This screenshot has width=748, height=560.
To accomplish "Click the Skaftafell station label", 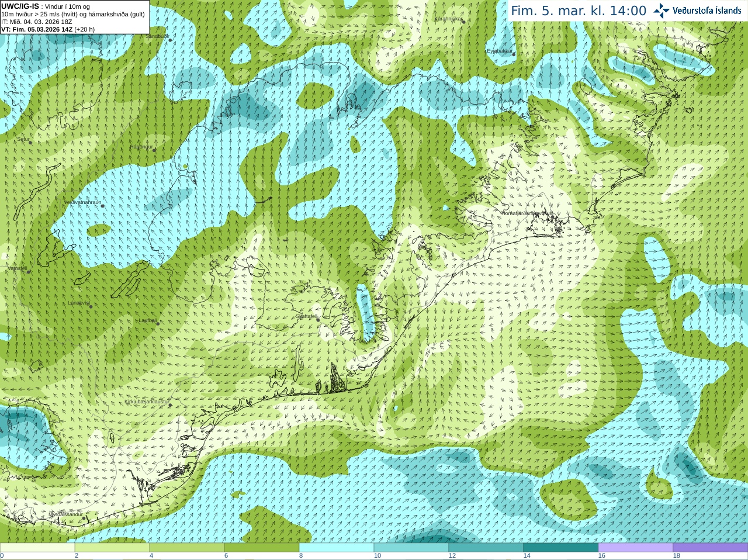I will (x=306, y=316).
